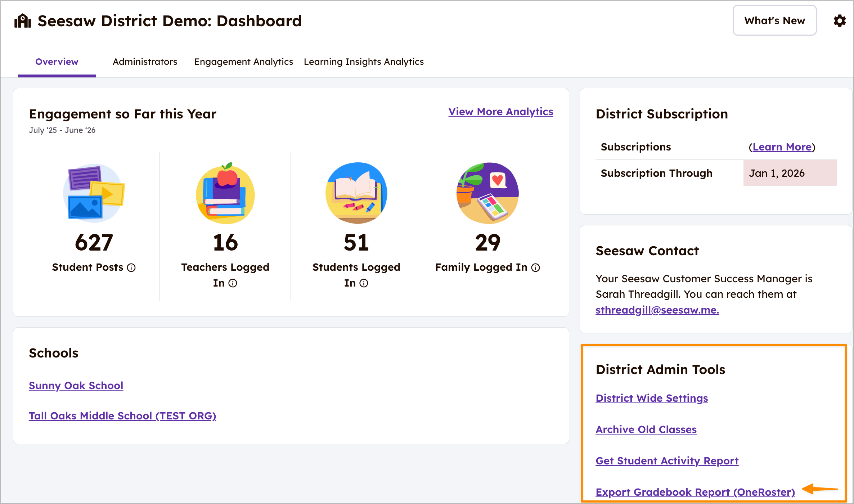Switch to the Administrators tab
The height and width of the screenshot is (504, 854).
click(145, 62)
